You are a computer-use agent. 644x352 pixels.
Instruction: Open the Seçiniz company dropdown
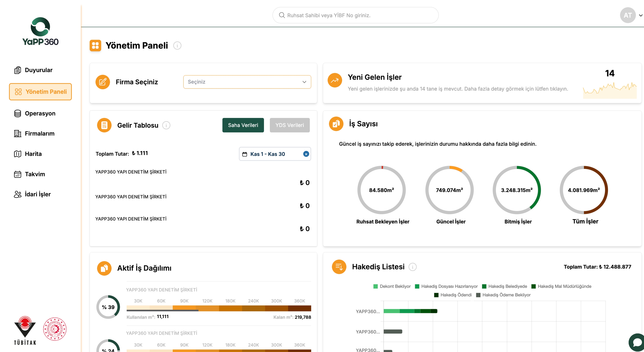[x=247, y=82]
